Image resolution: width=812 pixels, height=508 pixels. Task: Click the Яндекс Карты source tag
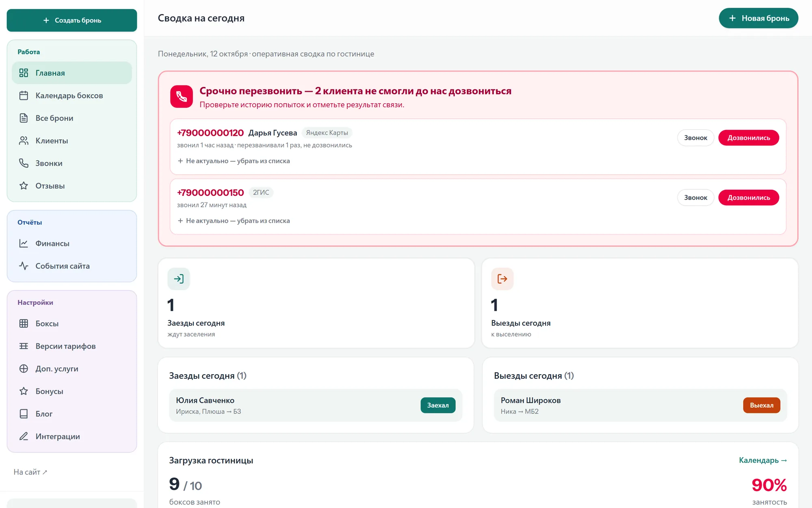[x=327, y=133]
